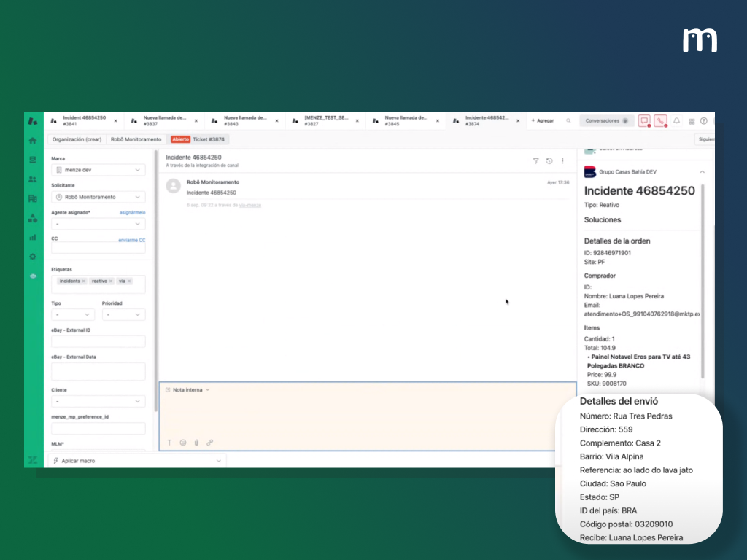Viewport: 747px width, 560px height.
Task: Open the notifications bell
Action: pyautogui.click(x=676, y=121)
